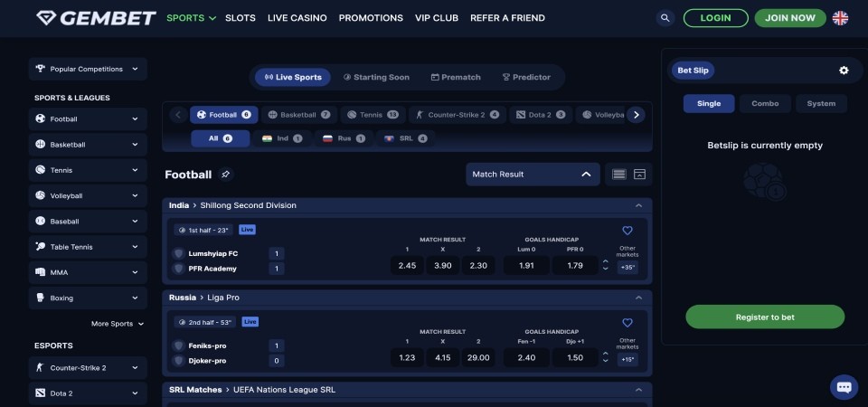Step Feniks-pro match handicap line down

pos(606,361)
